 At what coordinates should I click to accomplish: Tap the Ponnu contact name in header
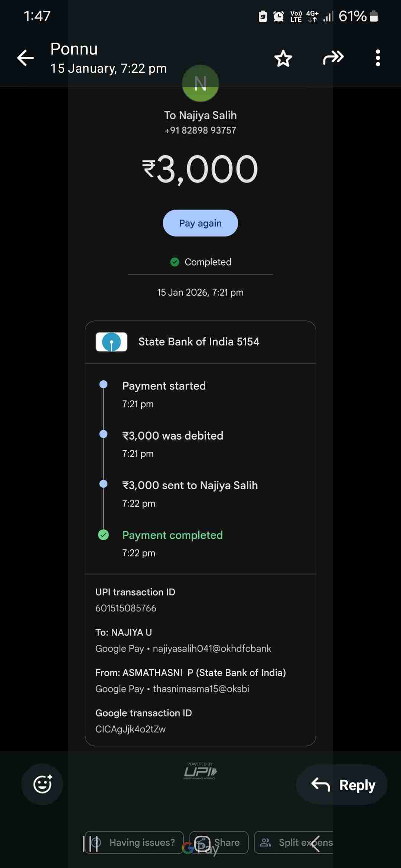74,49
